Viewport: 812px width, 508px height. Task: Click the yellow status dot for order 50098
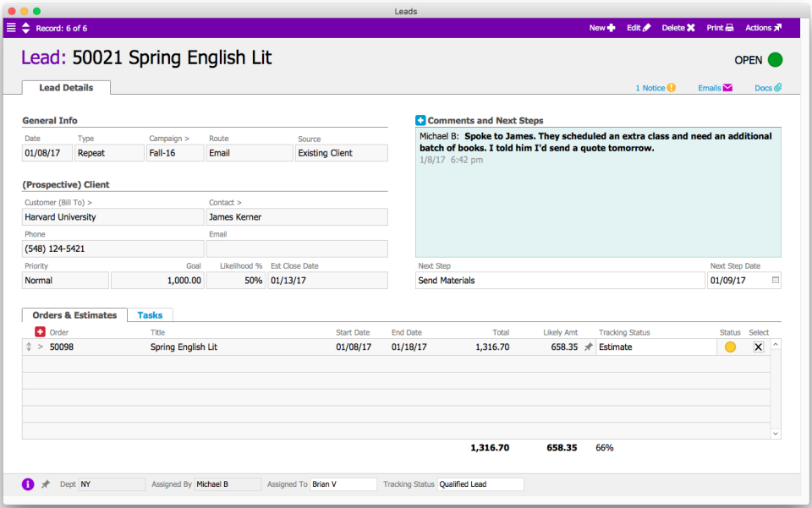point(729,347)
